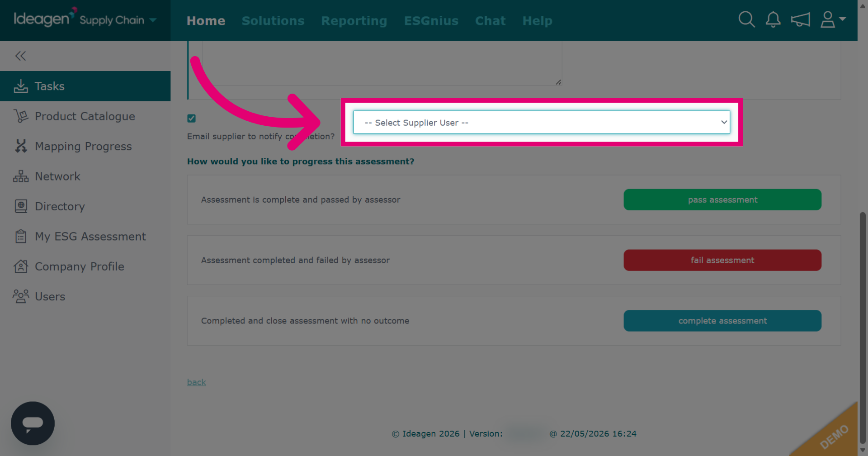This screenshot has height=456, width=868.
Task: Go to Tasks in the sidebar
Action: point(85,86)
